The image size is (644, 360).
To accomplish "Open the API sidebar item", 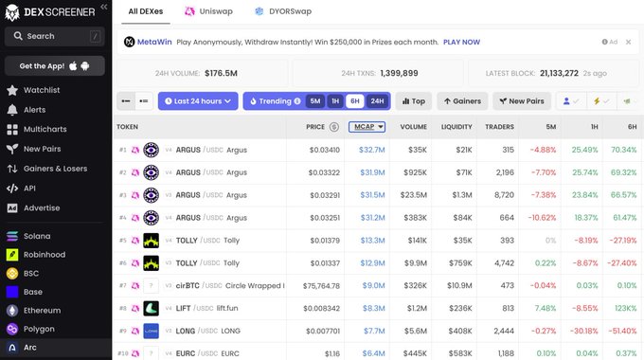I will point(28,189).
